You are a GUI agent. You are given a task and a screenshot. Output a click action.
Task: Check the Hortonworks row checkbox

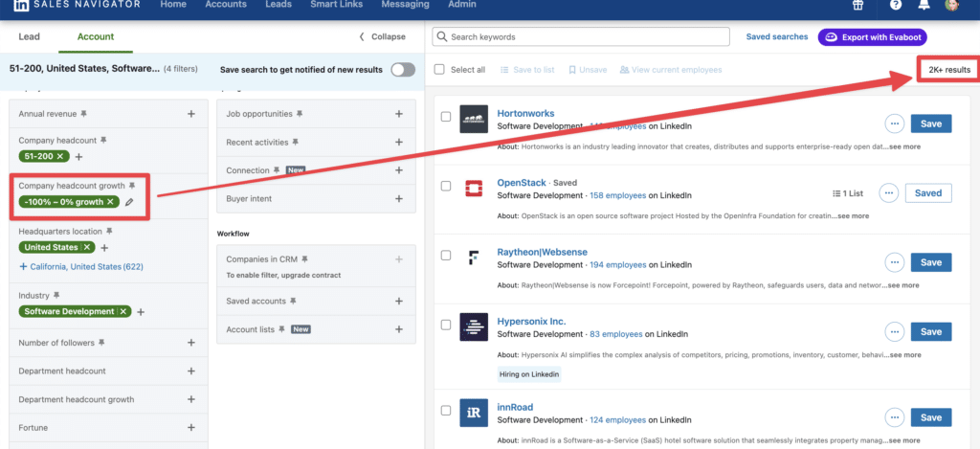coord(446,116)
